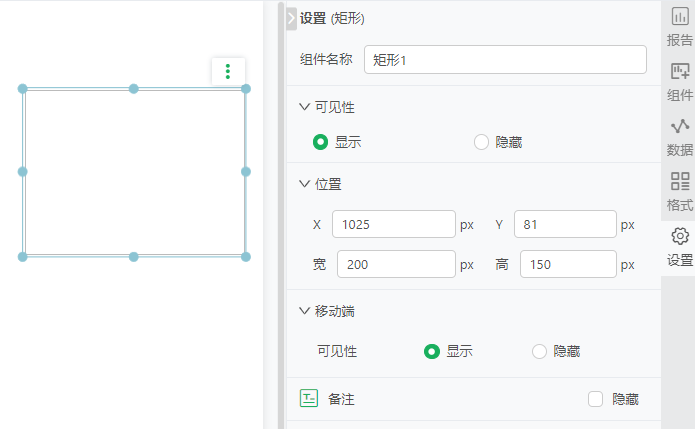Collapse the 可见性 section
The image size is (695, 429).
pos(305,107)
